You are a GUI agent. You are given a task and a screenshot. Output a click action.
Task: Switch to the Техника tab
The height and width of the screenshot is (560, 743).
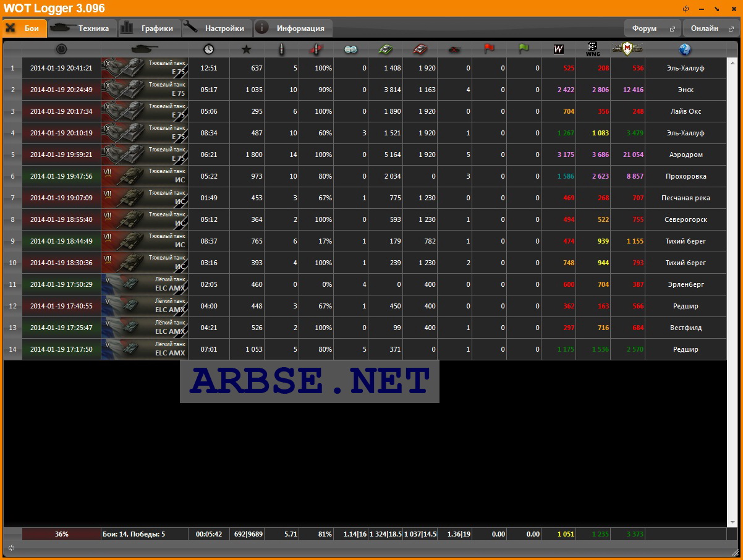tap(82, 28)
